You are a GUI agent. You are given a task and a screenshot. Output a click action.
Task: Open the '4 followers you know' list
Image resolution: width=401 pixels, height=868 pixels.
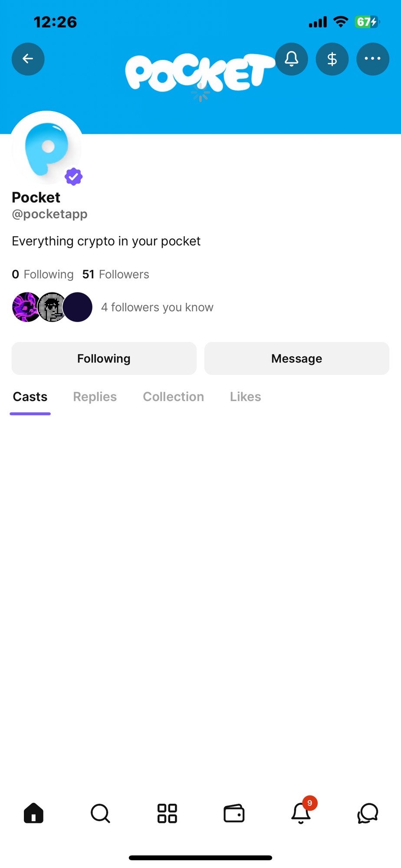pos(157,307)
